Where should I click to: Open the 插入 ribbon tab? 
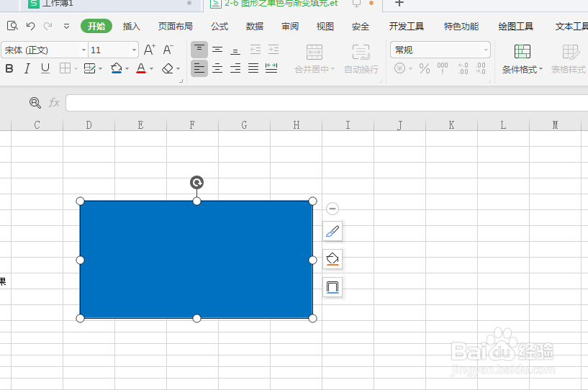131,26
